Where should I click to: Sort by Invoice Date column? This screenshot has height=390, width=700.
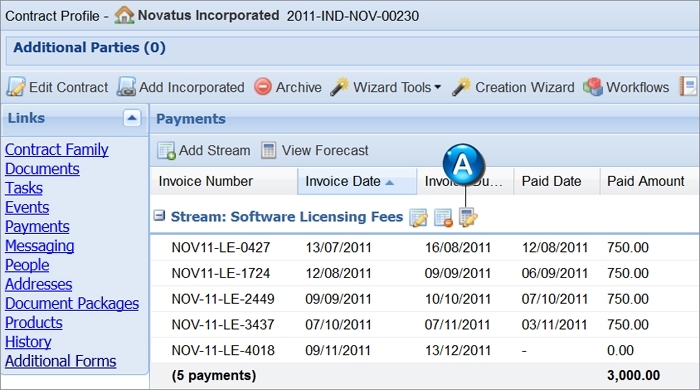coord(357,181)
